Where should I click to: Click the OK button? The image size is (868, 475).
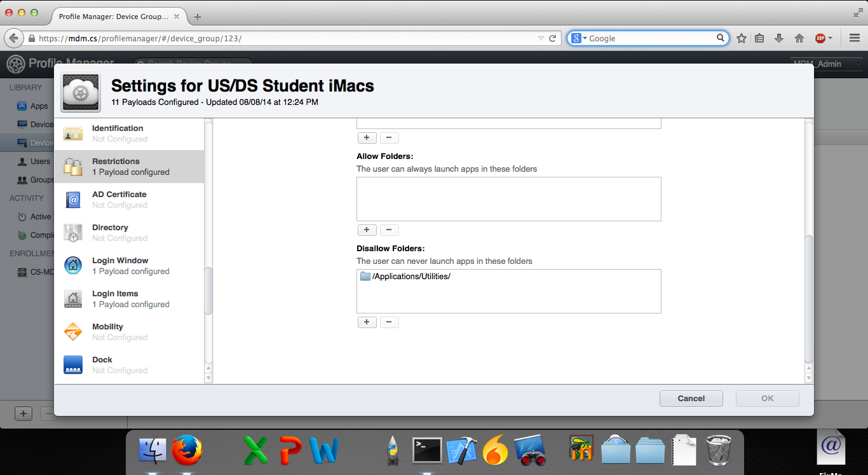coord(767,398)
